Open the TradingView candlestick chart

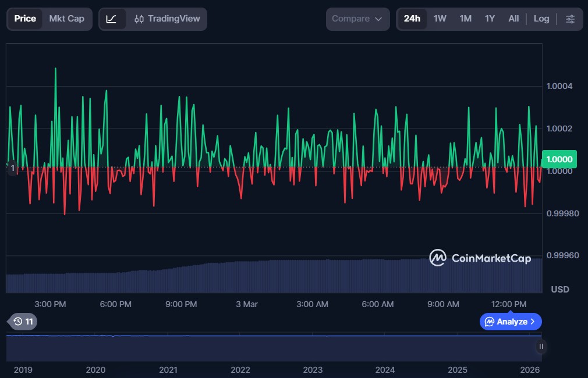(x=167, y=19)
